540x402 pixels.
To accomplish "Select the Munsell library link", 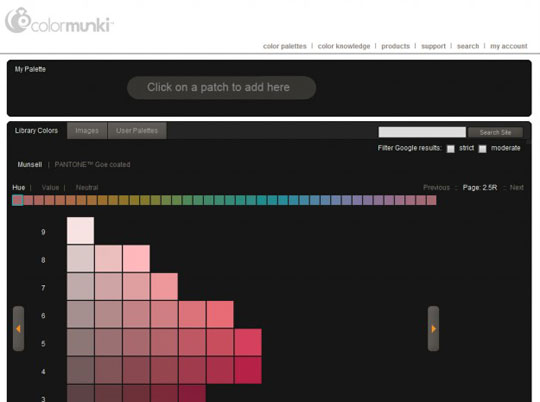I will pyautogui.click(x=30, y=165).
